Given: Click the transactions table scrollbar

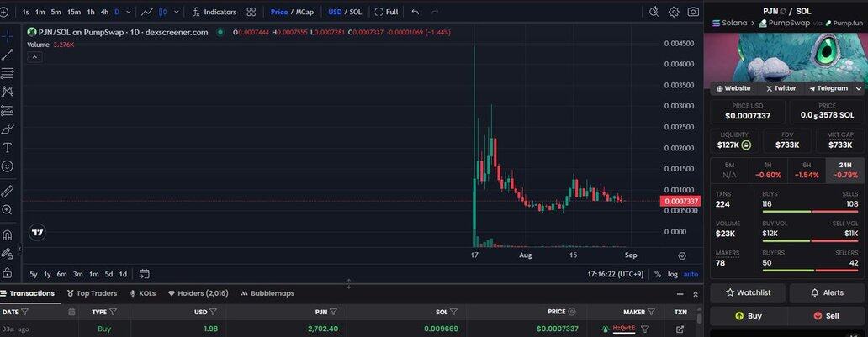Looking at the screenshot, I should point(699,319).
